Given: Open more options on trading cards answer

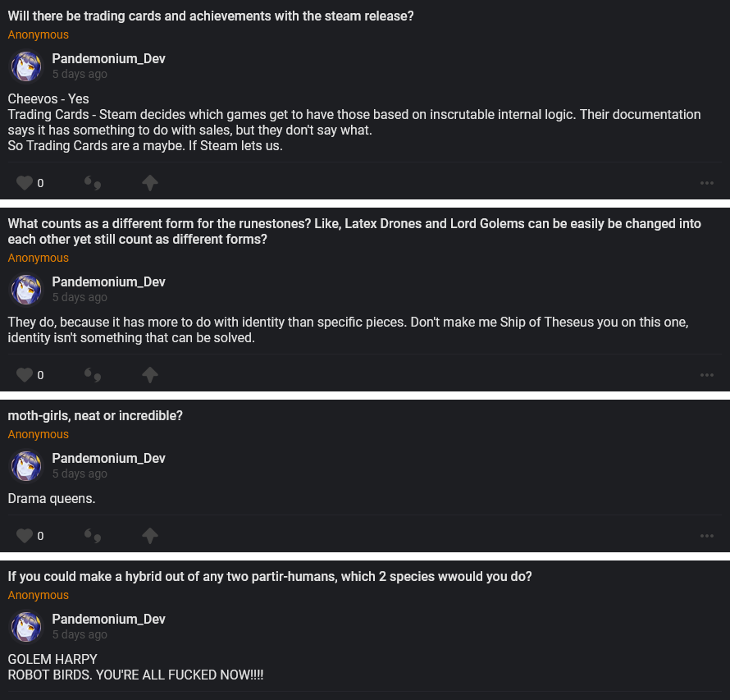Looking at the screenshot, I should point(707,183).
